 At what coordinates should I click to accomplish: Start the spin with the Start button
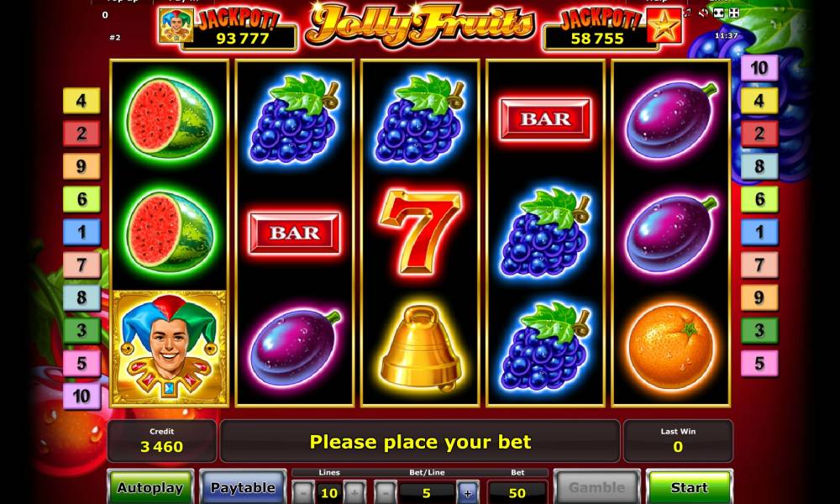(689, 487)
